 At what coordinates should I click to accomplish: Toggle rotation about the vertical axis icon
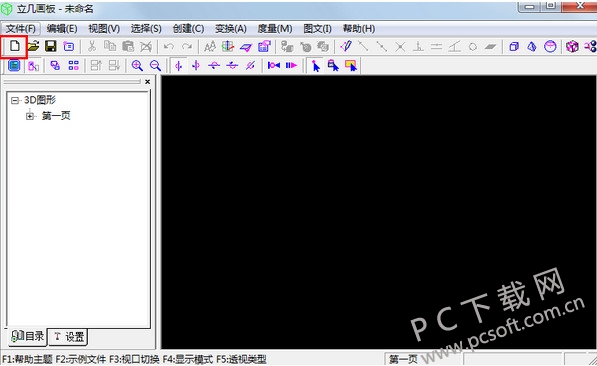(178, 66)
